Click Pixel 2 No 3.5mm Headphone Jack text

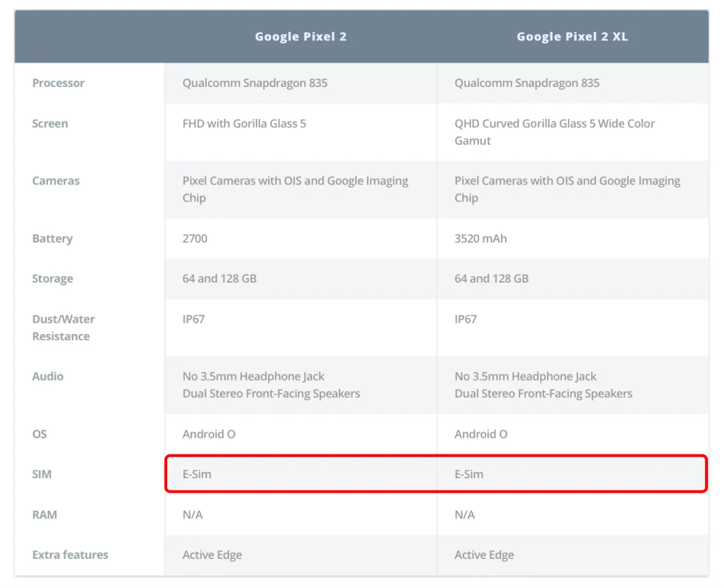click(253, 376)
